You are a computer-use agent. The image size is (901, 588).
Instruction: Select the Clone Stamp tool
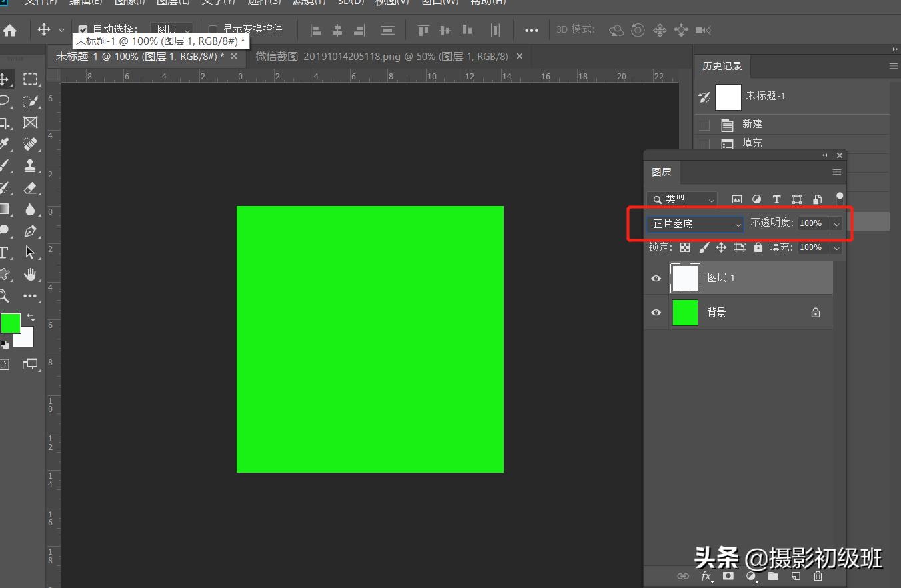[30, 165]
